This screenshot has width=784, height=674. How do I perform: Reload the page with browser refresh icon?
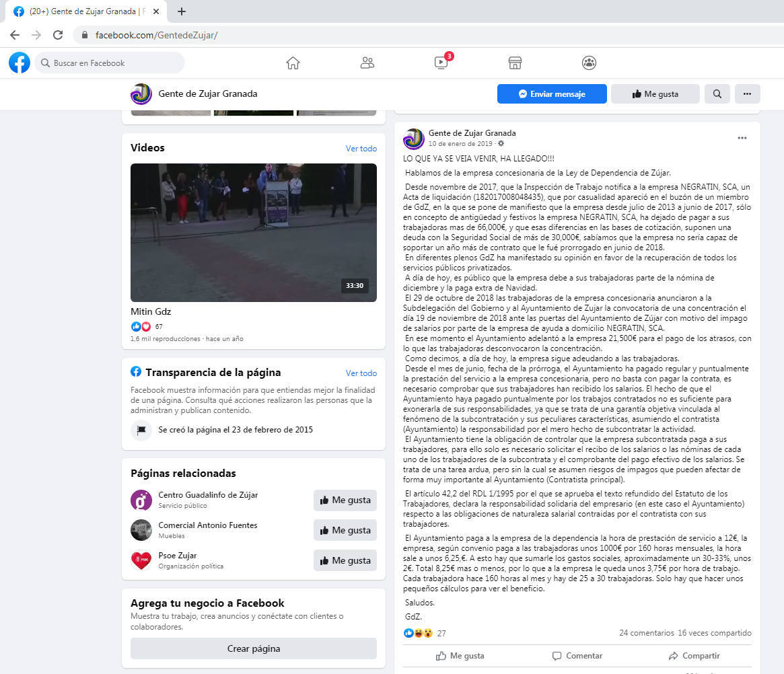click(x=58, y=35)
